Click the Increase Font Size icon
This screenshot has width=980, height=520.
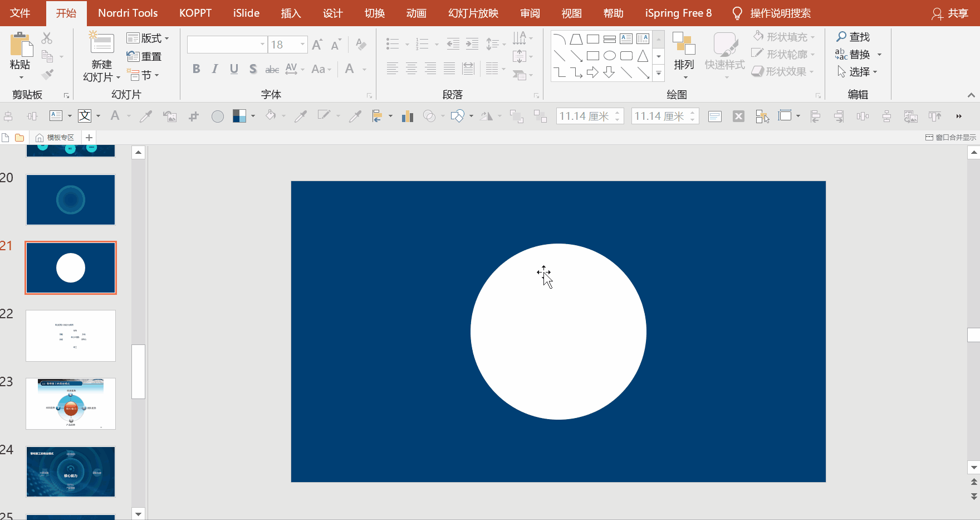[x=317, y=45]
